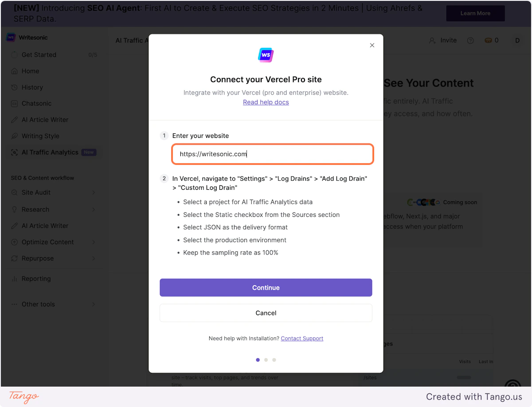Select the AI Article Writer tool
The image size is (532, 407).
tap(45, 119)
